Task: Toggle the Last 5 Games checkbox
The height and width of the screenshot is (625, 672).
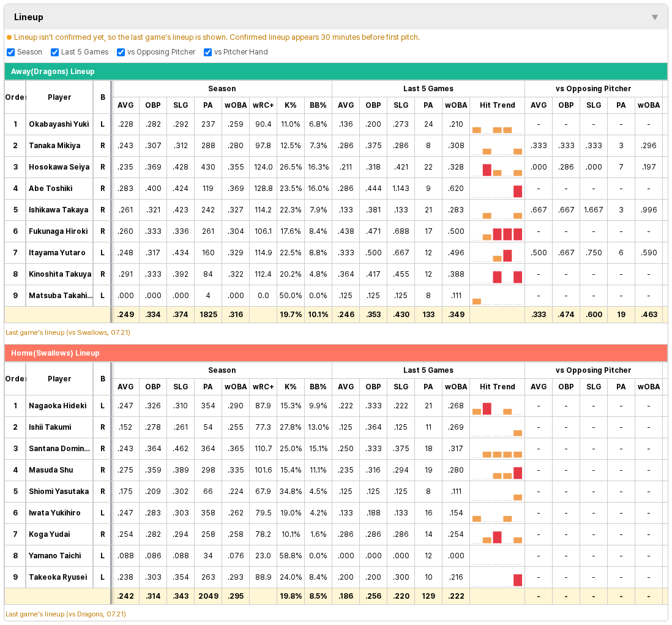Action: [55, 52]
